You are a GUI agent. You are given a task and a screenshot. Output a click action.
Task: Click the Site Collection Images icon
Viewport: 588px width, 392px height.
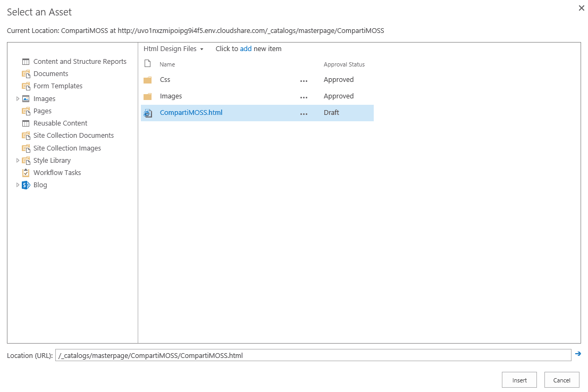click(26, 148)
